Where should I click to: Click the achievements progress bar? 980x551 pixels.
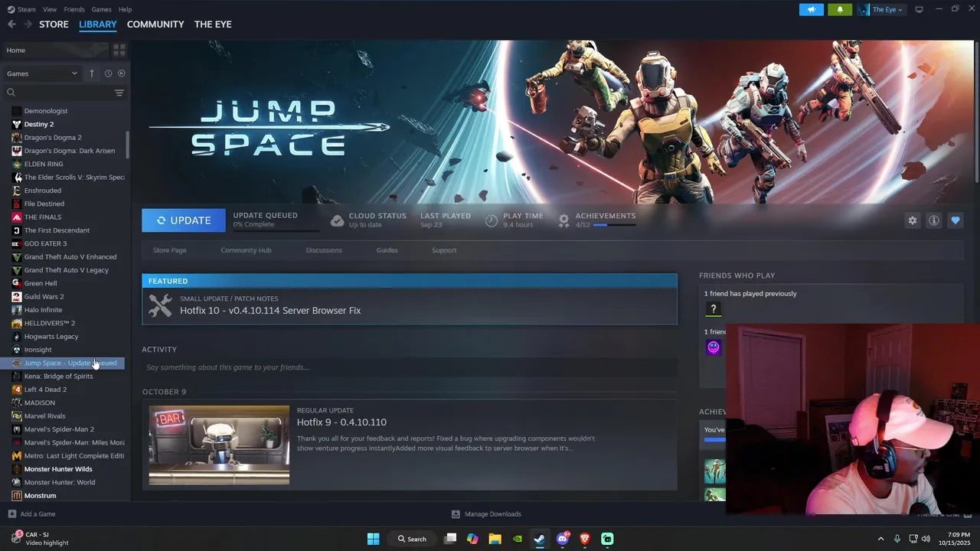tap(614, 226)
